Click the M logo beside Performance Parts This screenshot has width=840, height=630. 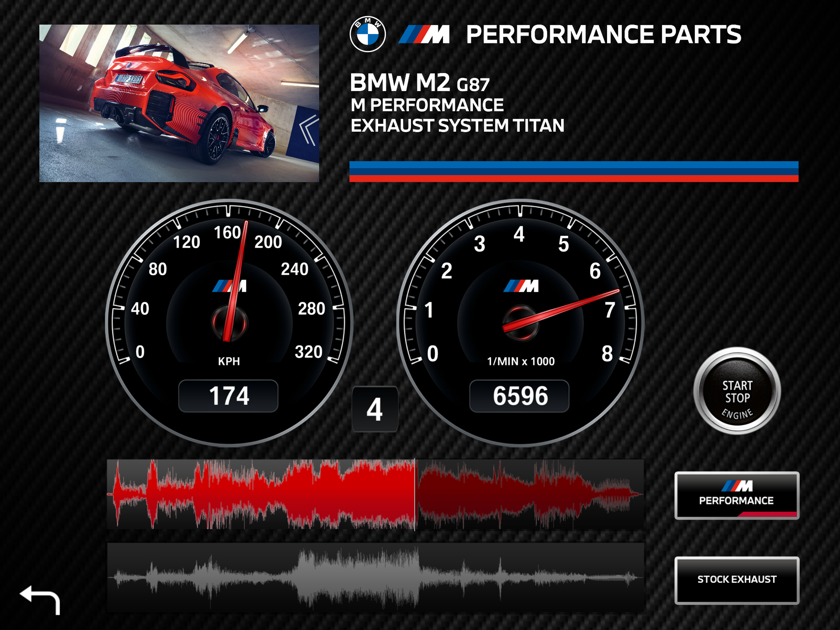pyautogui.click(x=424, y=34)
